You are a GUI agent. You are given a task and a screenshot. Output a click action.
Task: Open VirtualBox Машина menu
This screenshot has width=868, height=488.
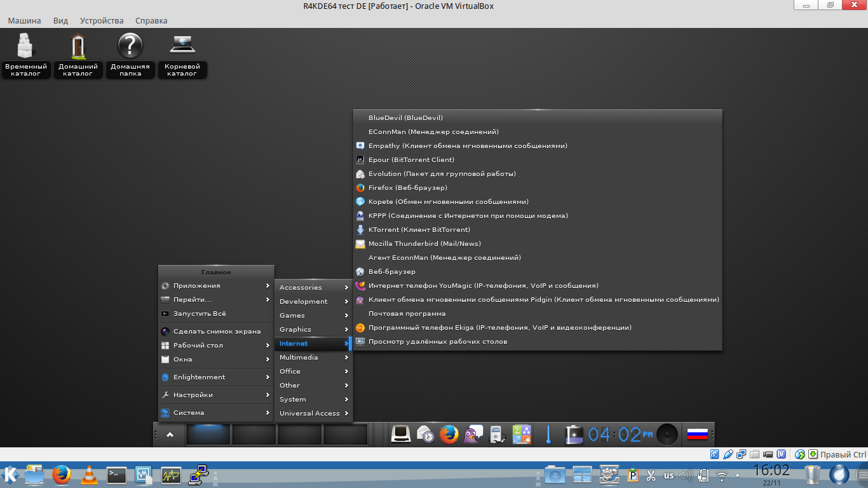24,20
